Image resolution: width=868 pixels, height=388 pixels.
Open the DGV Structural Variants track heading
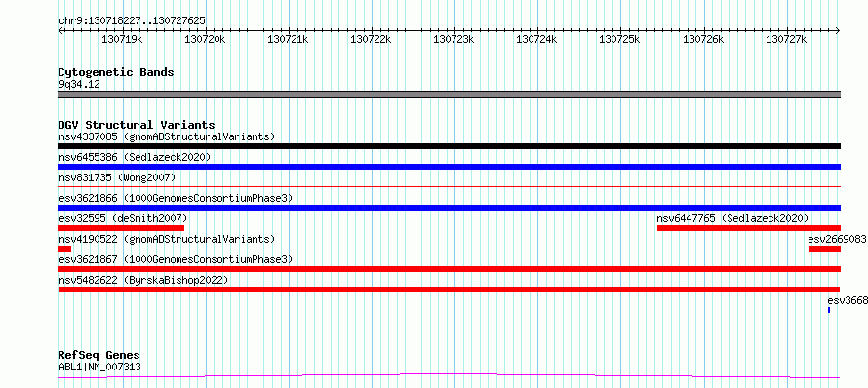(x=137, y=125)
